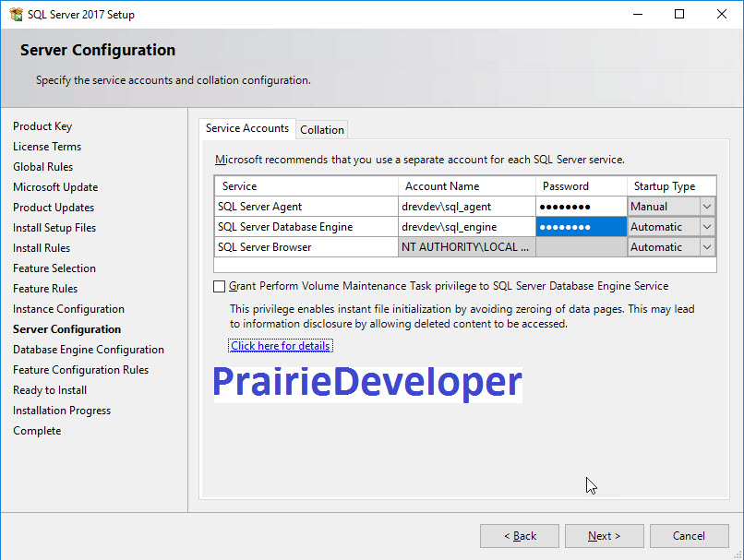This screenshot has height=560, width=744.
Task: Click Complete in the steps list
Action: (37, 431)
